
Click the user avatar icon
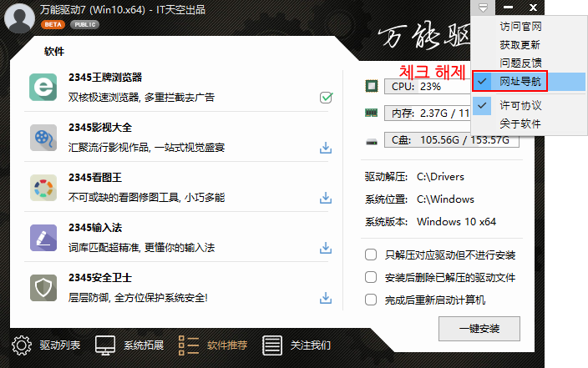[x=19, y=18]
